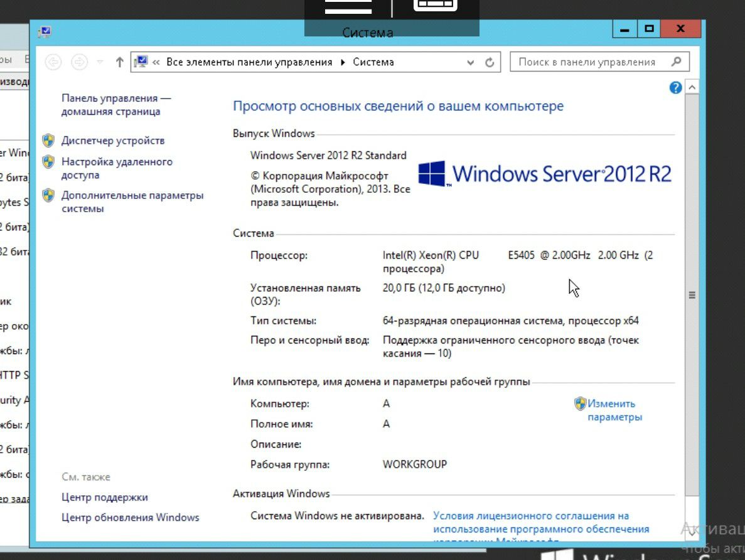Minimize the System window
Image resolution: width=745 pixels, height=560 pixels.
tap(624, 29)
